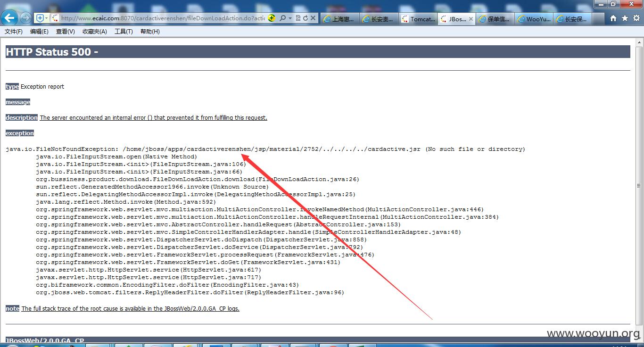Viewport: 644px width, 347px height.
Task: Click the AbstractController.handleRequest line
Action: pyautogui.click(x=218, y=224)
